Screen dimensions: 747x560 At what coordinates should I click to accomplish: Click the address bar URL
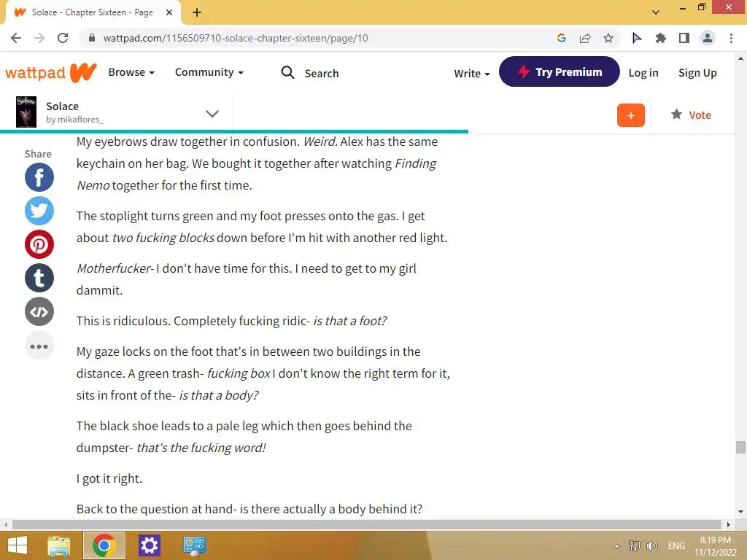coord(236,38)
